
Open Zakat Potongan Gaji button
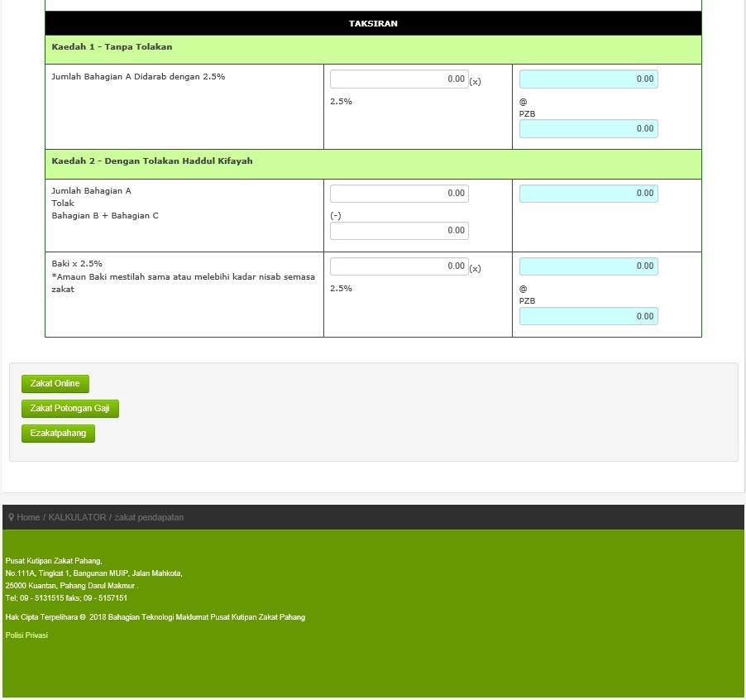click(x=70, y=408)
